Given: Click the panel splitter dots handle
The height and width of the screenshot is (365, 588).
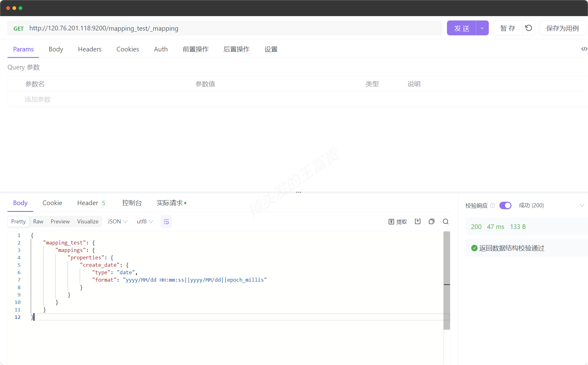Looking at the screenshot, I should 298,192.
